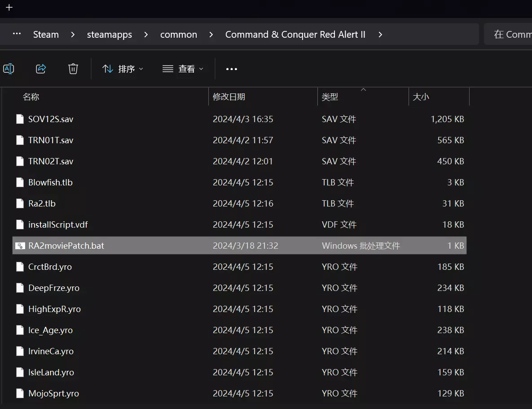Select the file name IrvineCa.yro
Image resolution: width=532 pixels, height=409 pixels.
[x=51, y=351]
